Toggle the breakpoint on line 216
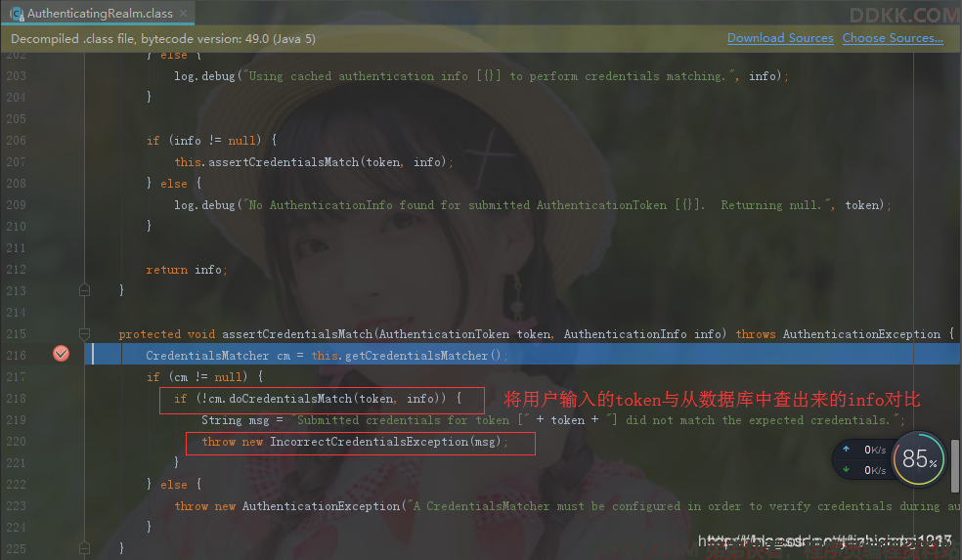 coord(61,353)
